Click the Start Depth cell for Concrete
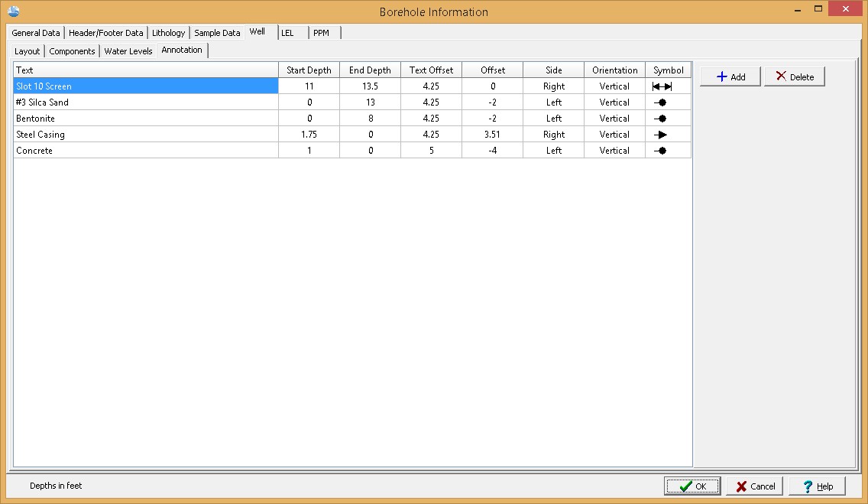 coord(309,151)
